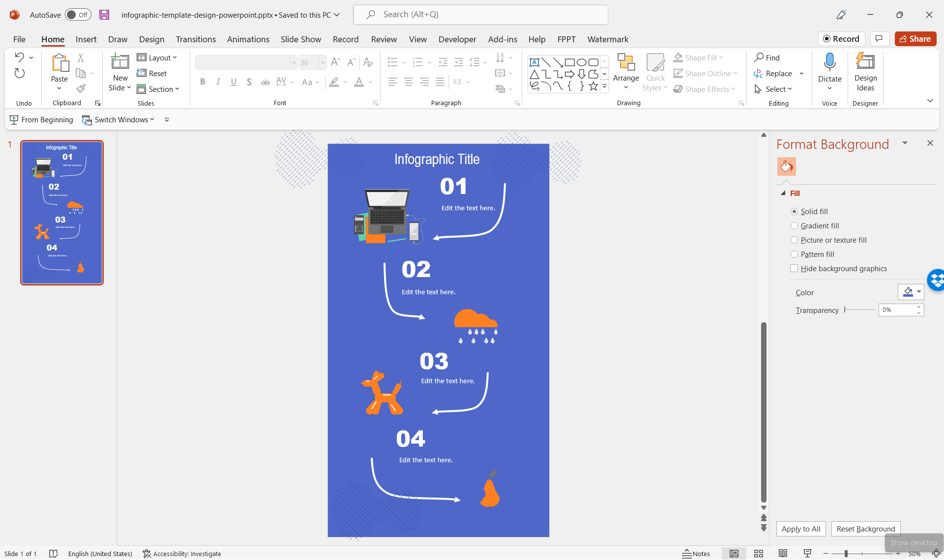Toggle the AutoSave switch
This screenshot has width=944, height=560.
(x=78, y=15)
